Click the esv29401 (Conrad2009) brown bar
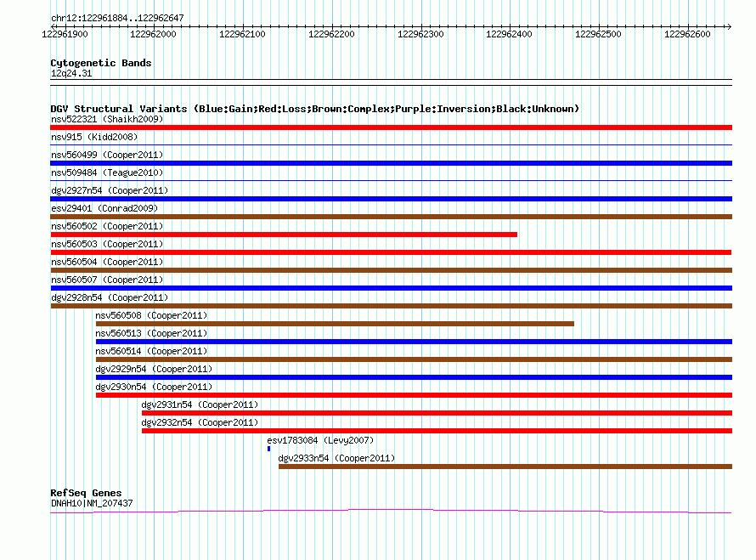 pyautogui.click(x=391, y=217)
